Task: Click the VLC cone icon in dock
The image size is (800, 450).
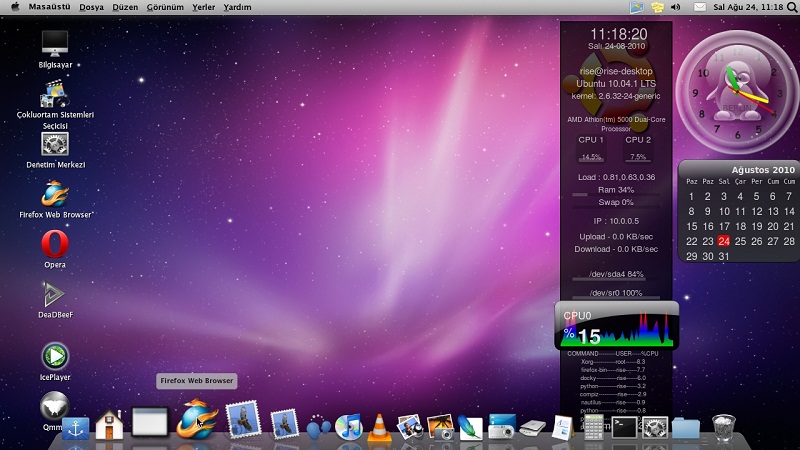Action: 379,427
